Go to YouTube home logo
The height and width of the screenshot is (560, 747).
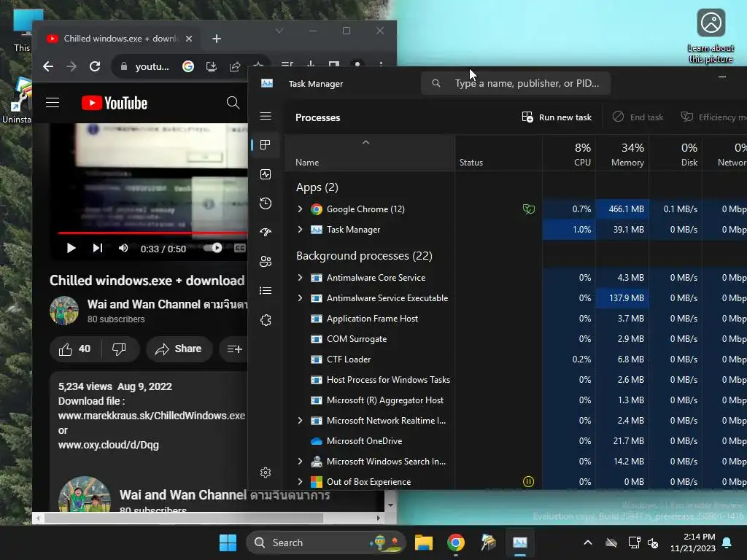[x=115, y=103]
